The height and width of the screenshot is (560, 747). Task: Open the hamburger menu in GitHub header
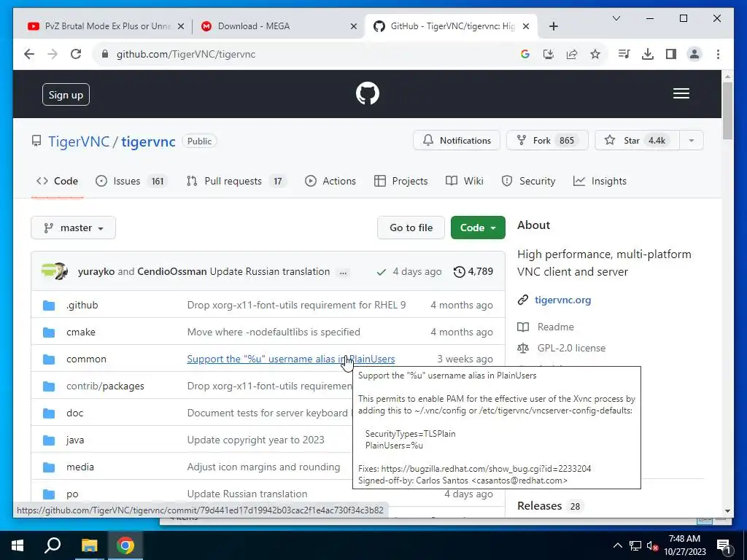point(681,93)
